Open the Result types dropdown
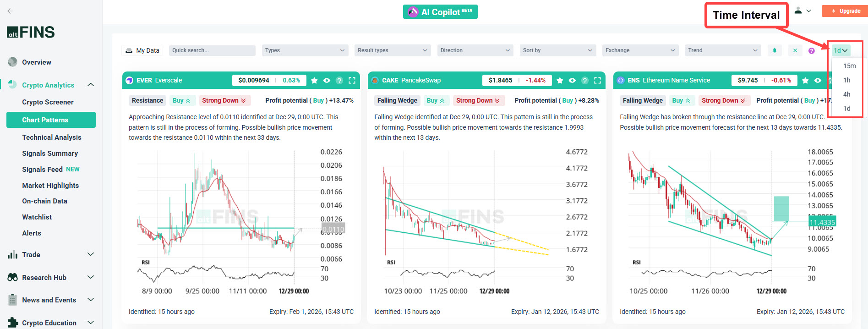Image resolution: width=868 pixels, height=329 pixels. pos(393,50)
